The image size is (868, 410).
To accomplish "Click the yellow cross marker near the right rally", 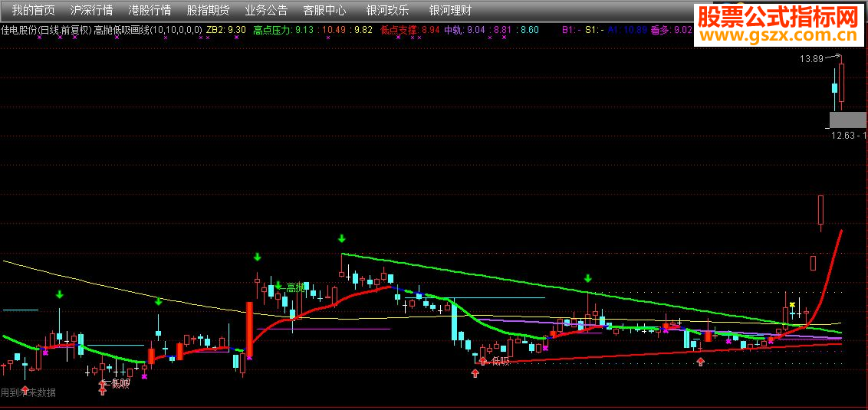I will pyautogui.click(x=793, y=304).
